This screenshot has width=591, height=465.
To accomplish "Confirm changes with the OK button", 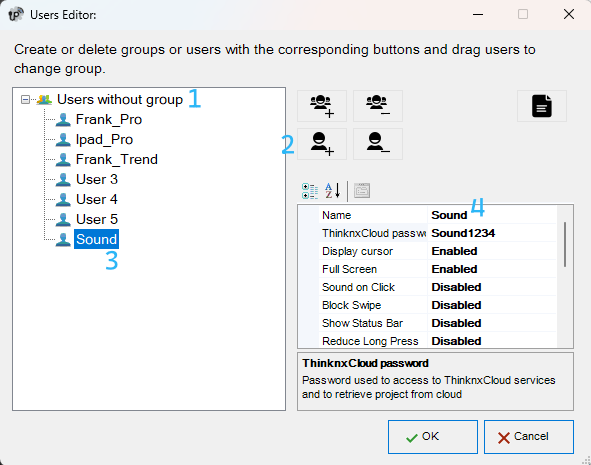I will coord(433,437).
